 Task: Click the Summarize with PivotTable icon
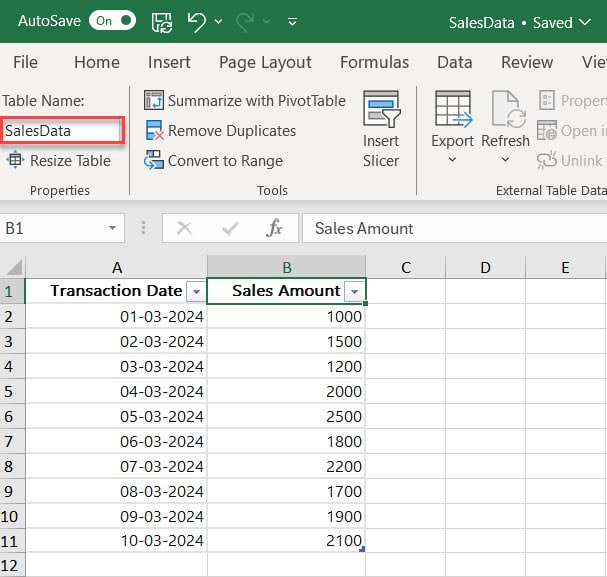pos(154,100)
